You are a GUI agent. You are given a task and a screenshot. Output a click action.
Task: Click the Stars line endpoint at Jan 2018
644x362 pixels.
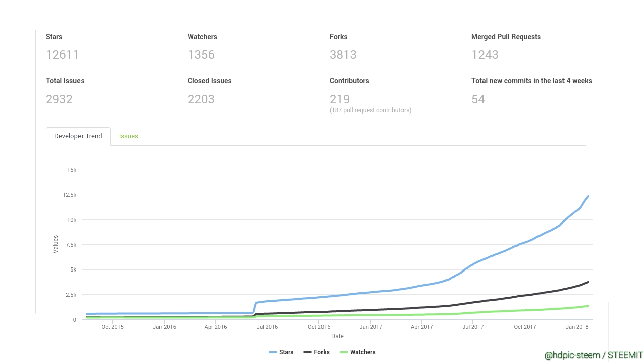point(588,196)
